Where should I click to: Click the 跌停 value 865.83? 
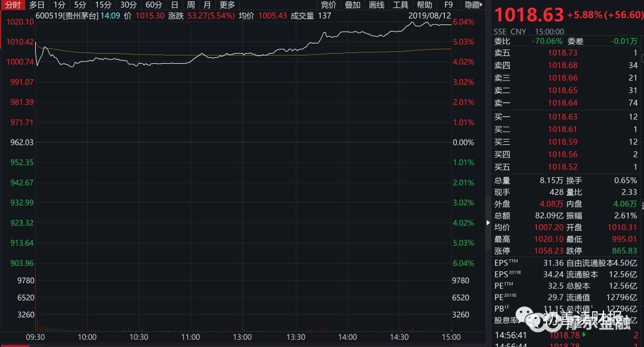624,250
